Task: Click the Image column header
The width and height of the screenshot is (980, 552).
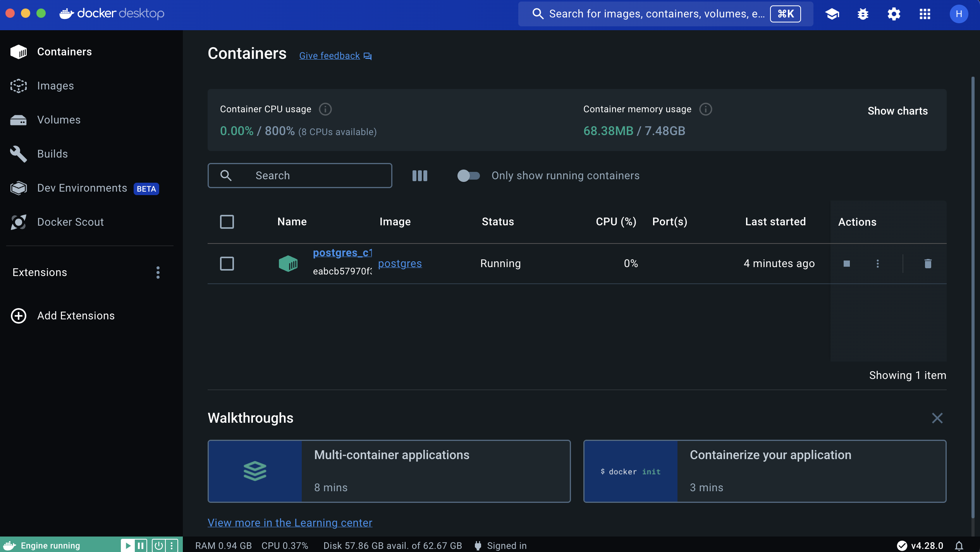Action: (x=395, y=222)
